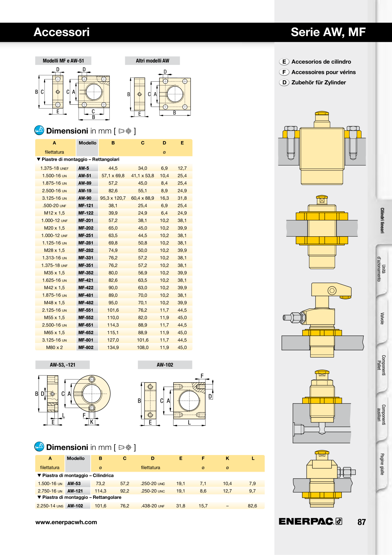Select model AW-53 in the second table

point(77,483)
